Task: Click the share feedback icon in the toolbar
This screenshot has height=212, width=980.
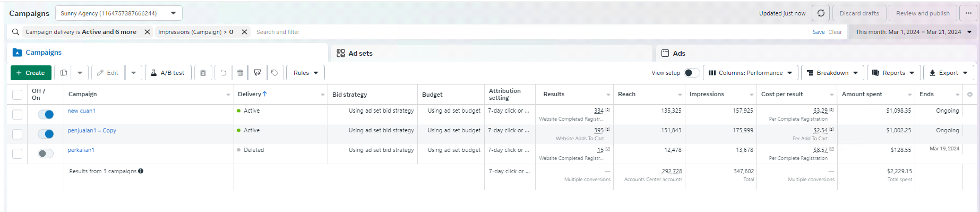Action: (x=257, y=73)
